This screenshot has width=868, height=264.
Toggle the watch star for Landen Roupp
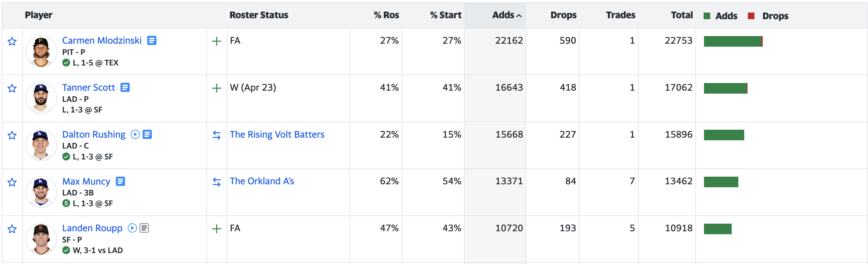point(12,229)
